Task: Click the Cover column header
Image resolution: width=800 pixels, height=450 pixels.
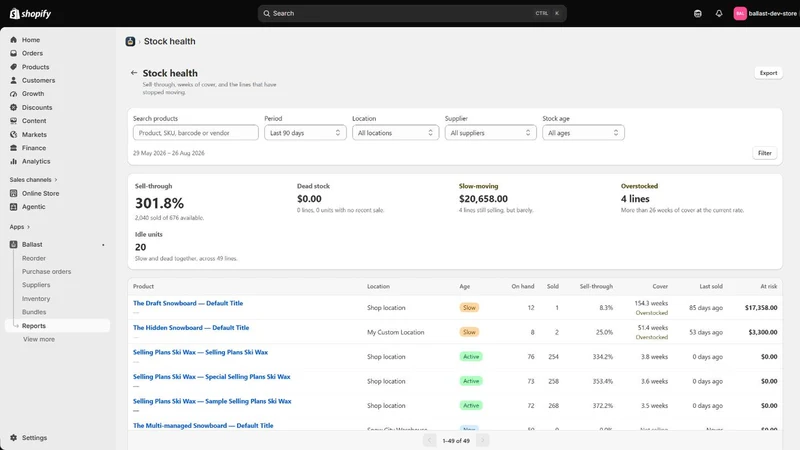Action: point(660,286)
